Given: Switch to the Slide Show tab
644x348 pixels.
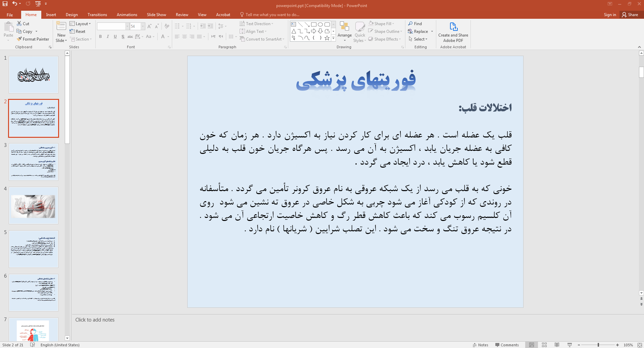Looking at the screenshot, I should (156, 15).
